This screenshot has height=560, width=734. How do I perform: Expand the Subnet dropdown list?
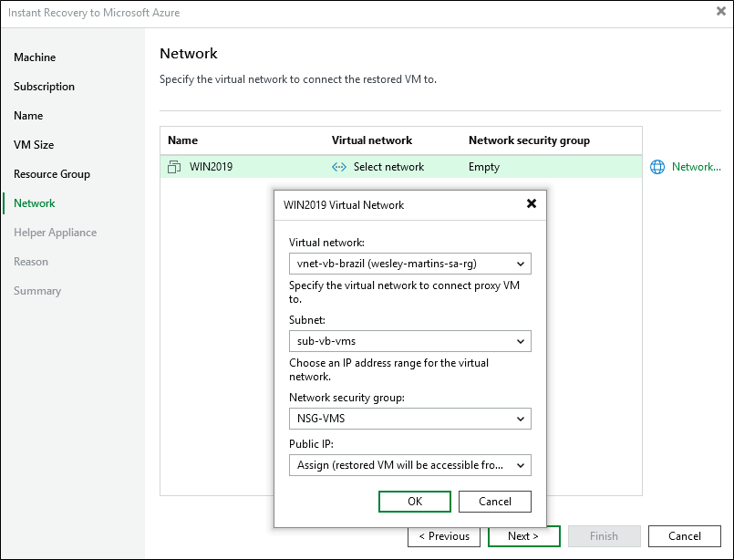tap(409, 341)
